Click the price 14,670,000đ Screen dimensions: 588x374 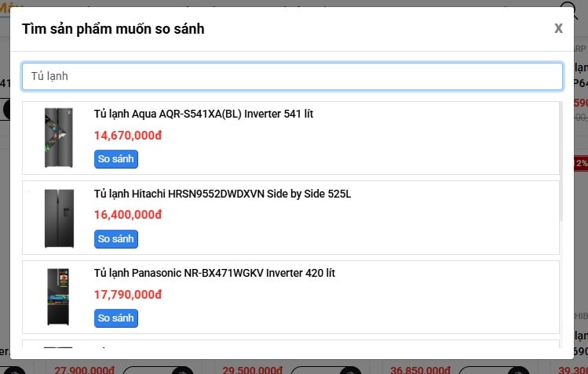pos(128,136)
